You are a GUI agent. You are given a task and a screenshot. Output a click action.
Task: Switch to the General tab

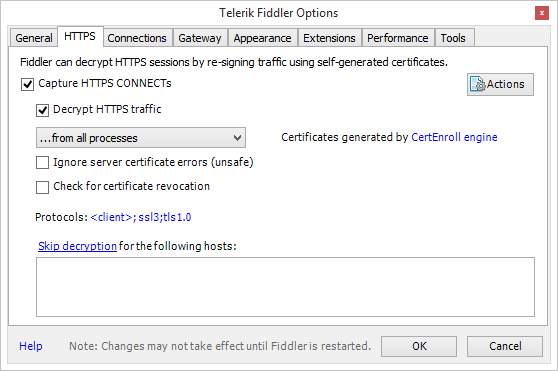[x=34, y=38]
